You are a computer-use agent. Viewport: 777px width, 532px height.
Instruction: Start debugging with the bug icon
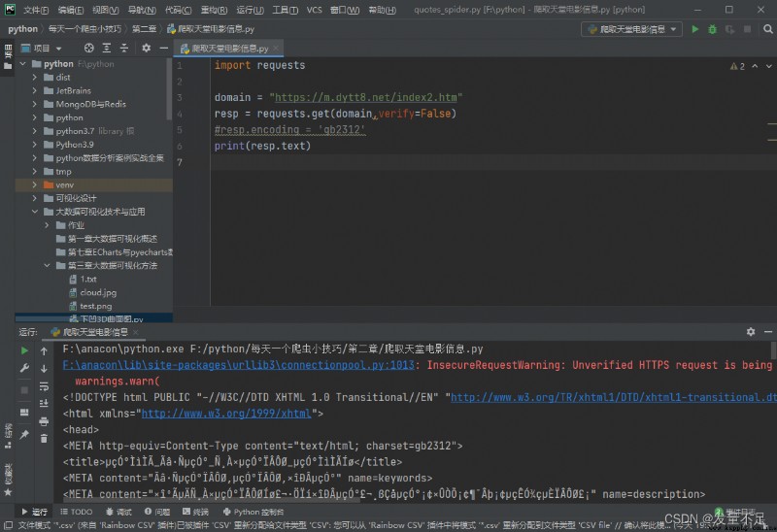pos(712,29)
